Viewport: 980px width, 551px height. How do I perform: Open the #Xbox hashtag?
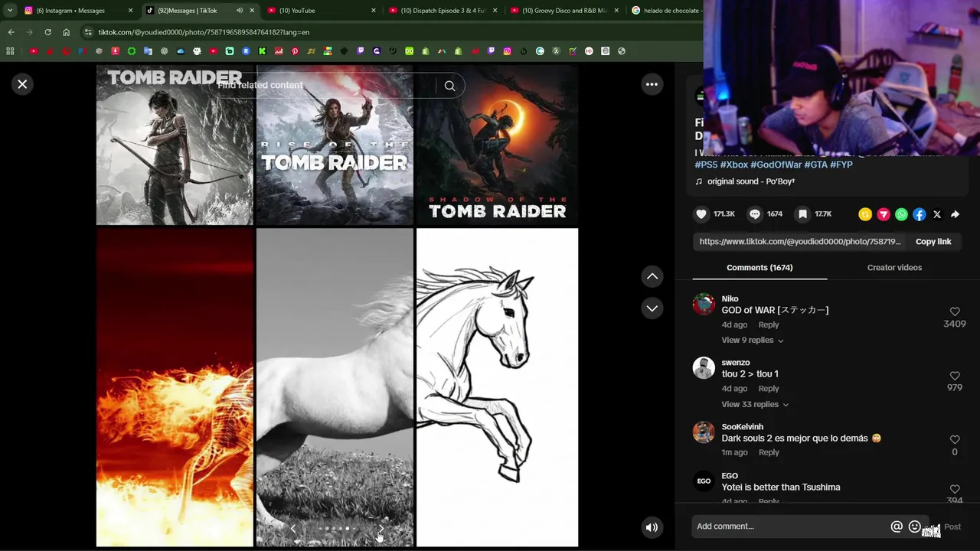click(733, 165)
